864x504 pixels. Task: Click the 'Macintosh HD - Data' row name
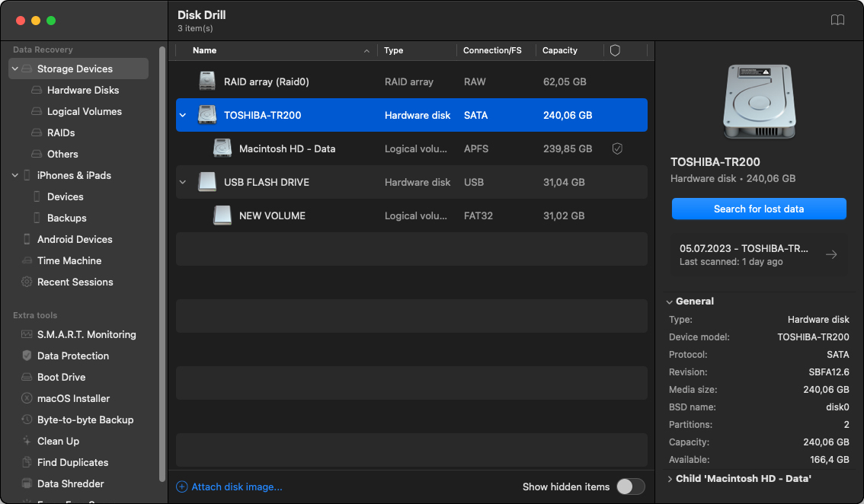pyautogui.click(x=287, y=148)
